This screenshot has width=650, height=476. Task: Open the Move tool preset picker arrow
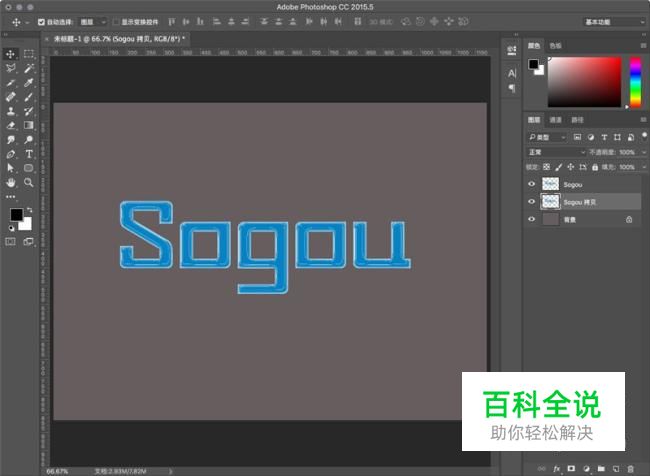(x=27, y=22)
